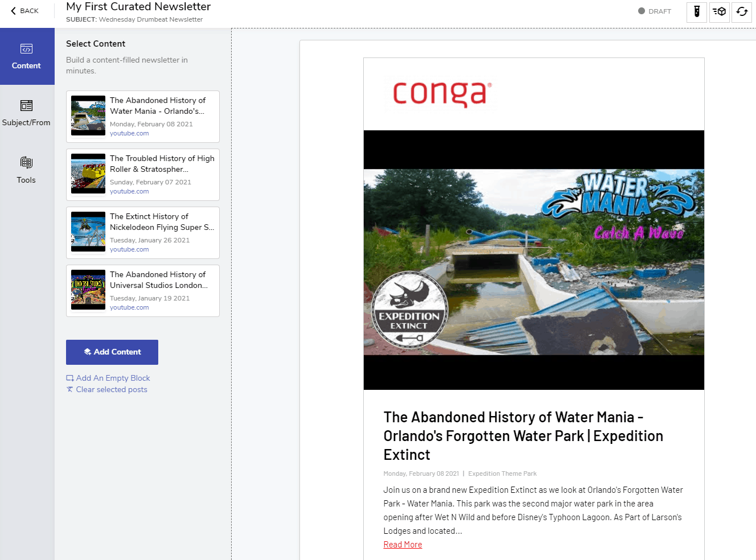Click the newsletter article headline in preview
756x560 pixels.
523,436
